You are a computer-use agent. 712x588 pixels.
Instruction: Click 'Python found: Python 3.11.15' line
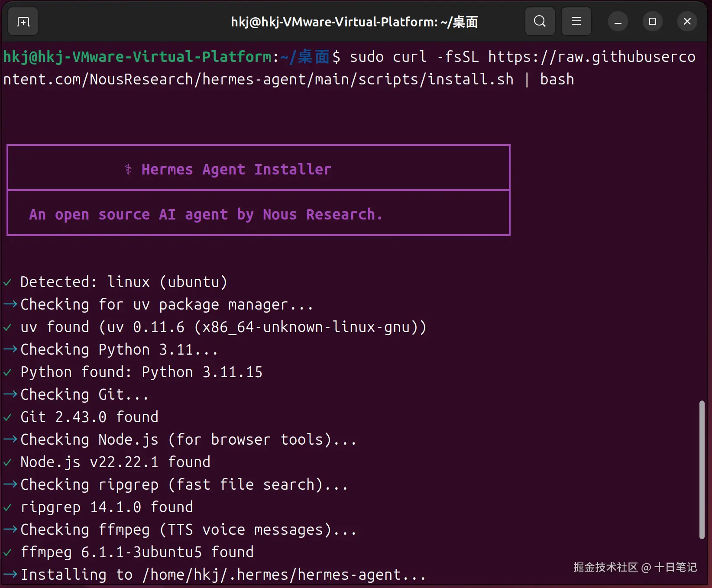[141, 372]
